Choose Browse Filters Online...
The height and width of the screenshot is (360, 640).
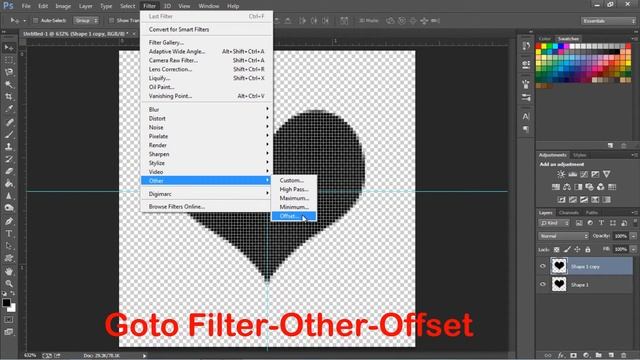(207, 207)
